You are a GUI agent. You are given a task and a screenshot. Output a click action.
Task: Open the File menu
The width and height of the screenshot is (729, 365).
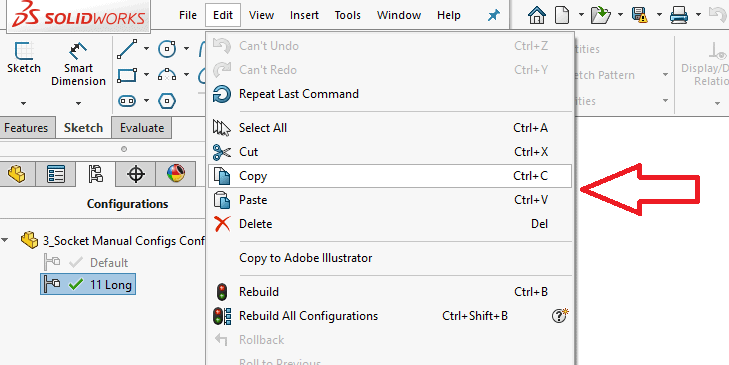coord(188,15)
